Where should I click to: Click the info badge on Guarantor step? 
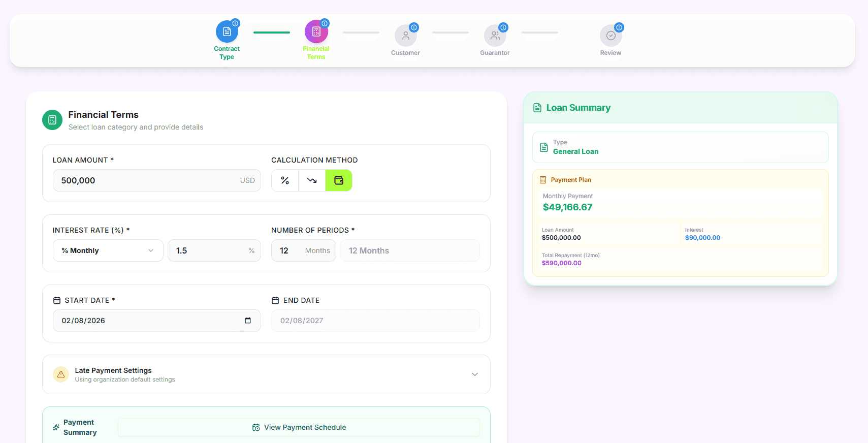coord(503,27)
